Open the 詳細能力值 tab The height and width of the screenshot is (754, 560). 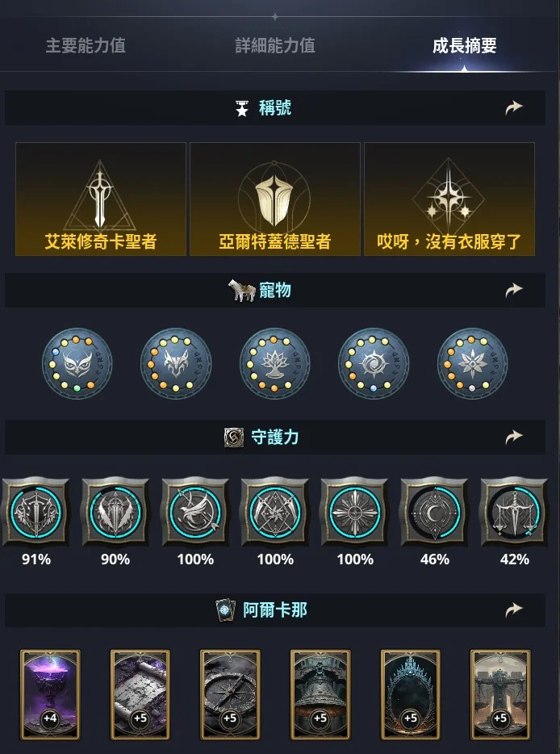[275, 46]
